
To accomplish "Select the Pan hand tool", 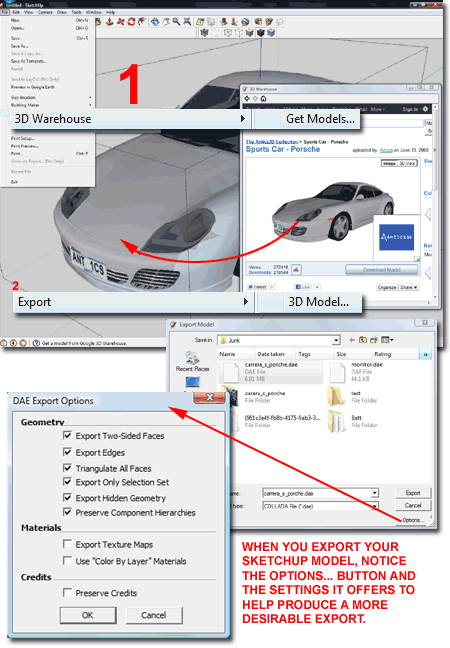I will (166, 21).
